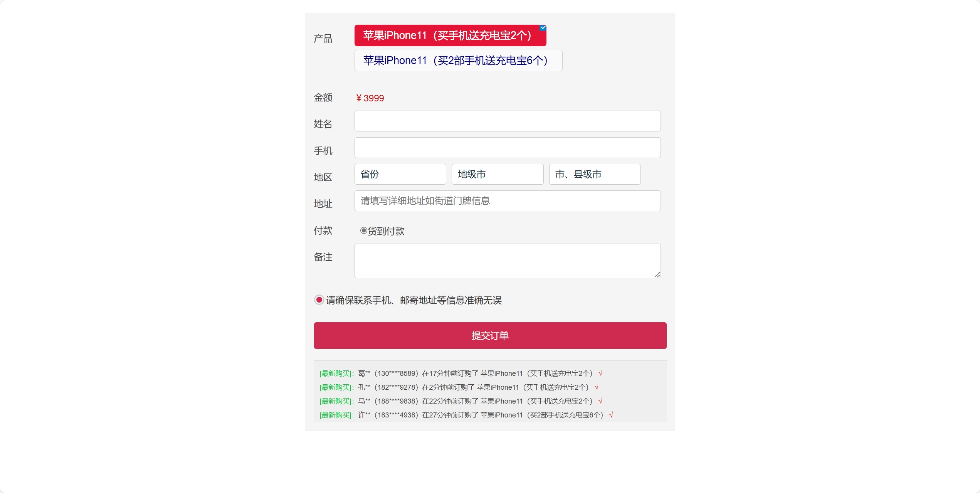Click the 提交订单 submit order button
Image resolution: width=980 pixels, height=493 pixels.
(490, 335)
